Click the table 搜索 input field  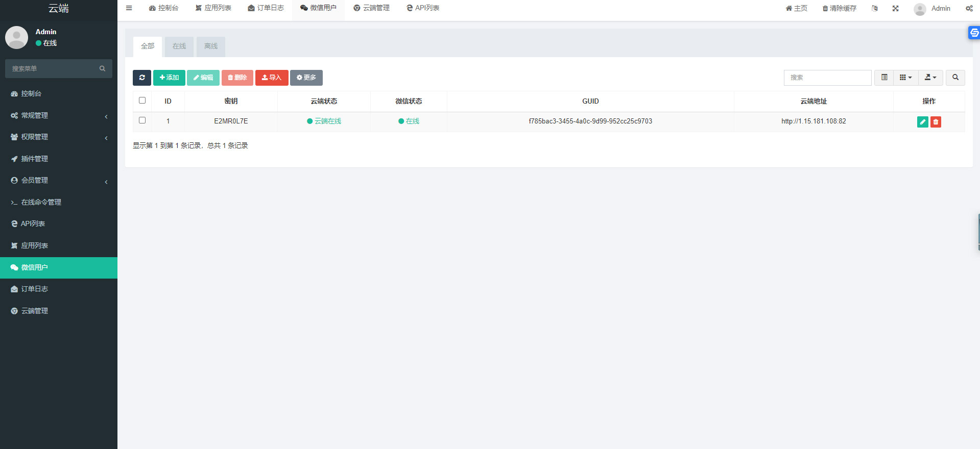coord(827,78)
